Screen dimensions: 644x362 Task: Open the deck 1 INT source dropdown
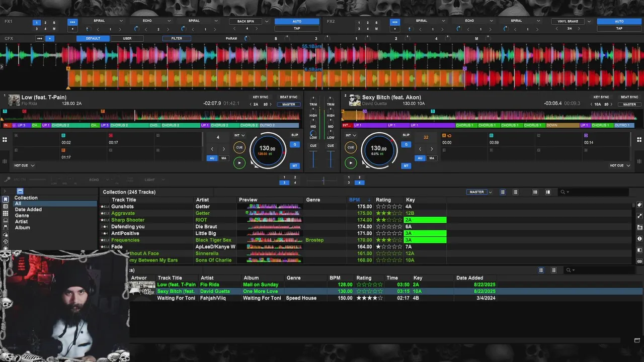(x=239, y=135)
